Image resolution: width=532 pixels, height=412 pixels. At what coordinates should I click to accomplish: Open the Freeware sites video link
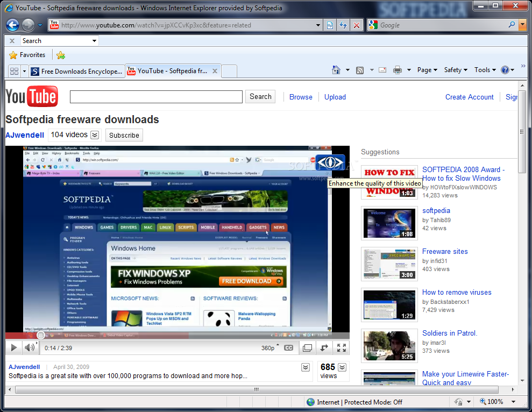point(445,252)
